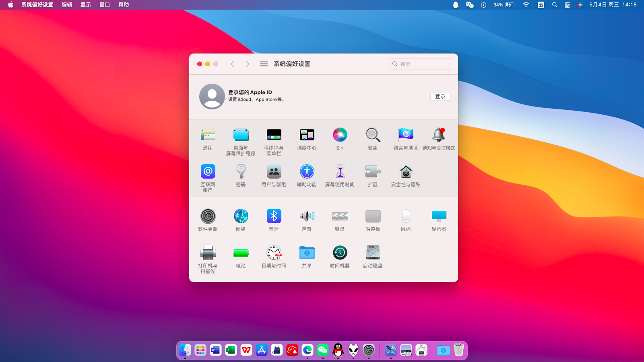Go forward with the right chevron
The height and width of the screenshot is (362, 644).
coord(248,64)
